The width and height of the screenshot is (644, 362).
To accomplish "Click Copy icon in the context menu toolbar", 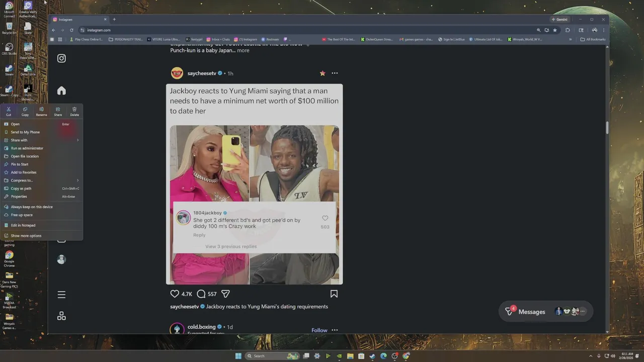I will pyautogui.click(x=25, y=111).
